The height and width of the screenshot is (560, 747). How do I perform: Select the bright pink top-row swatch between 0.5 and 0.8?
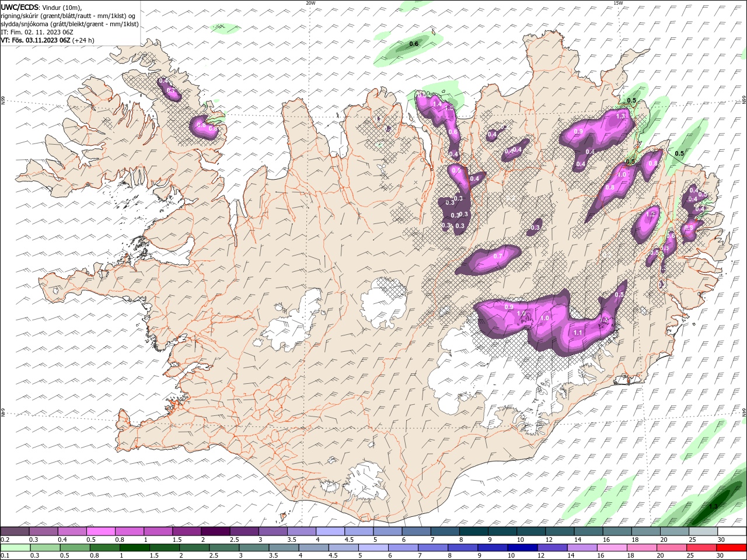point(100,531)
